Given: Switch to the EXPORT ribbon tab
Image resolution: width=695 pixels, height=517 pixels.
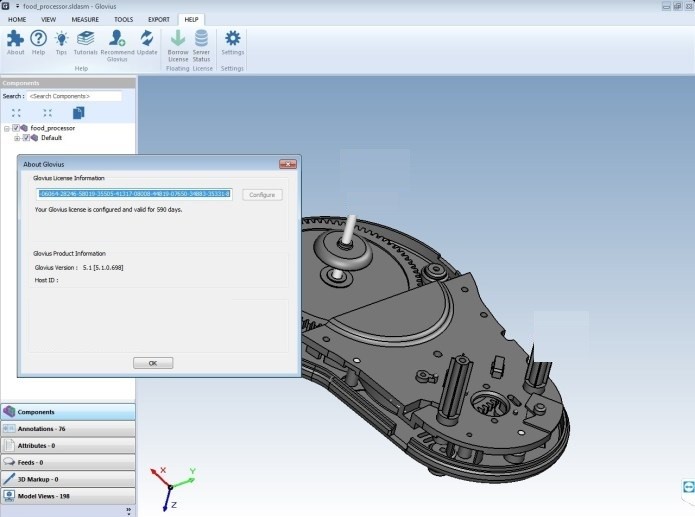Looking at the screenshot, I should point(159,20).
